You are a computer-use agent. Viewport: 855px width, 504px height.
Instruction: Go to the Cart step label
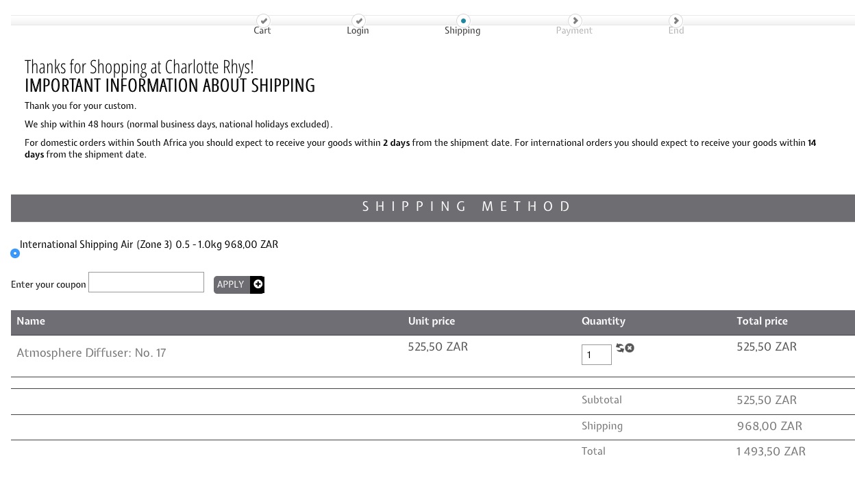[262, 31]
